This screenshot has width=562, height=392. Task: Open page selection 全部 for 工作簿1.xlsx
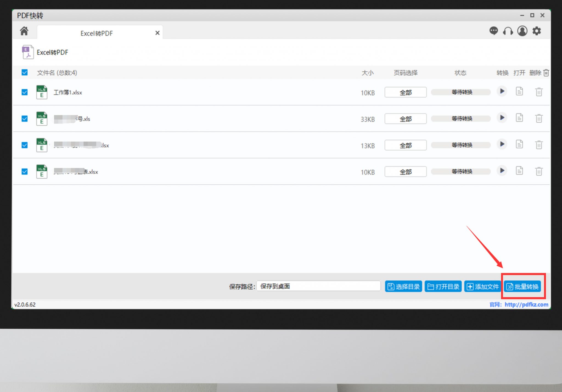click(405, 92)
